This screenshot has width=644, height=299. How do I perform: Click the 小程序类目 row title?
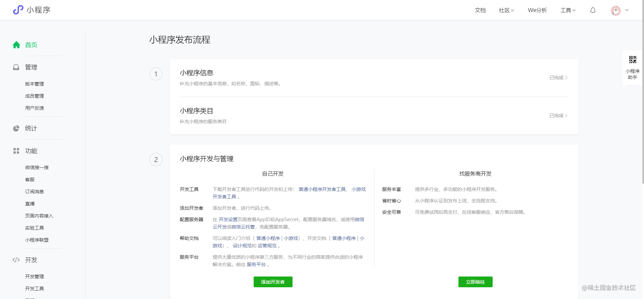(x=197, y=111)
